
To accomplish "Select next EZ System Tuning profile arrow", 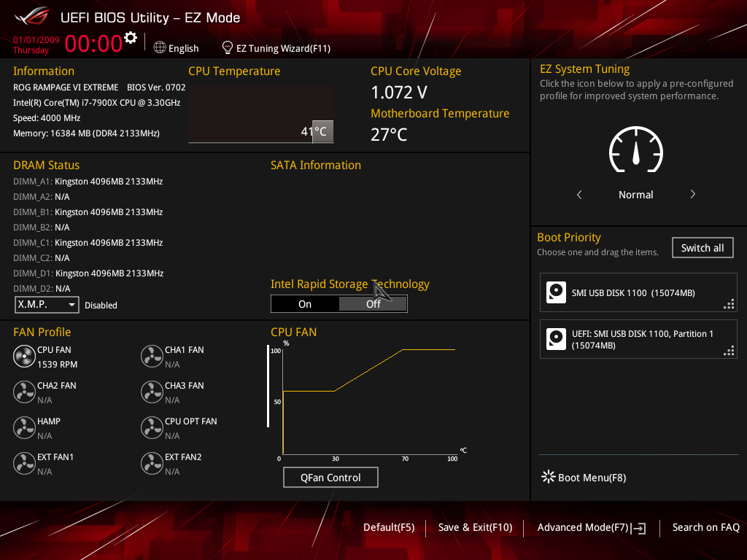I will [x=693, y=194].
